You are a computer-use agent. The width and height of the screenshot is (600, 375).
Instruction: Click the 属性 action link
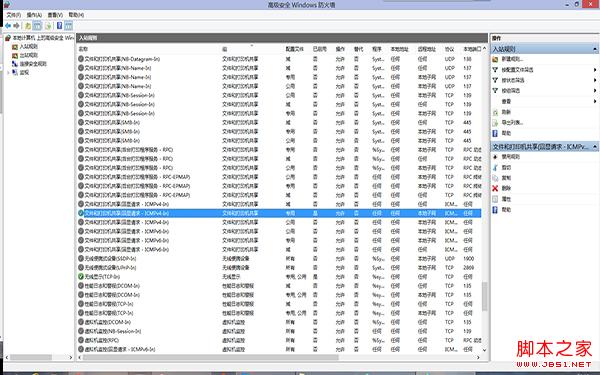tap(506, 199)
